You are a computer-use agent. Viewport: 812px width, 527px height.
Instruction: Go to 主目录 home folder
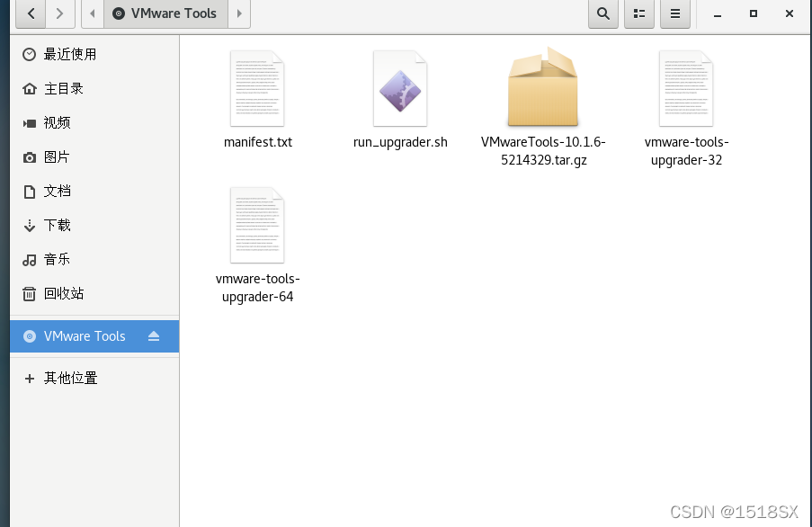pyautogui.click(x=94, y=88)
